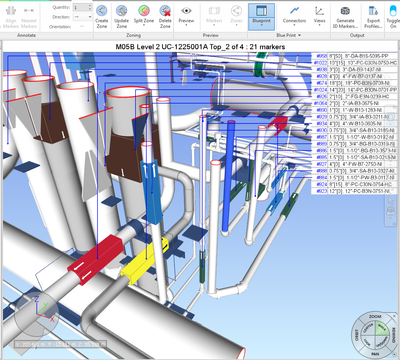Close the navigation wheel
The image size is (400, 360).
click(394, 315)
